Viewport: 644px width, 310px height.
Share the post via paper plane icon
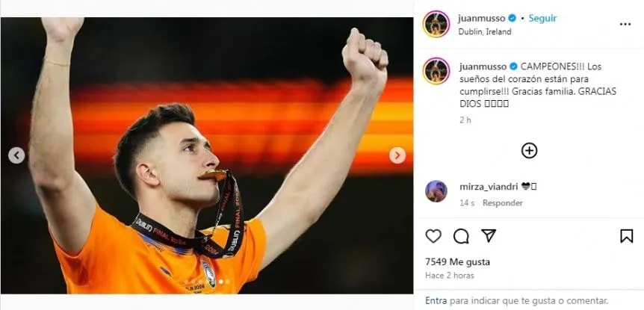[489, 236]
